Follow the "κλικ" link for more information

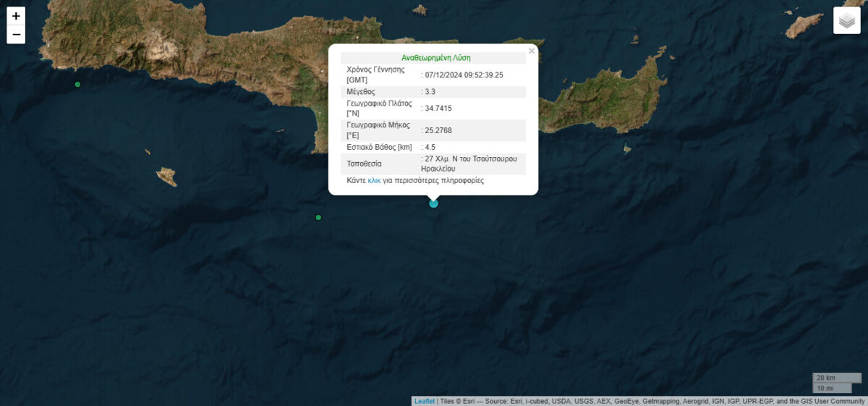[374, 180]
